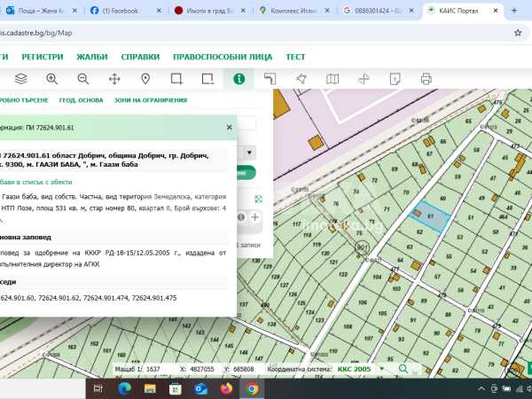532x399 pixels.
Task: Activate the pan map arrows tool
Action: point(114,79)
